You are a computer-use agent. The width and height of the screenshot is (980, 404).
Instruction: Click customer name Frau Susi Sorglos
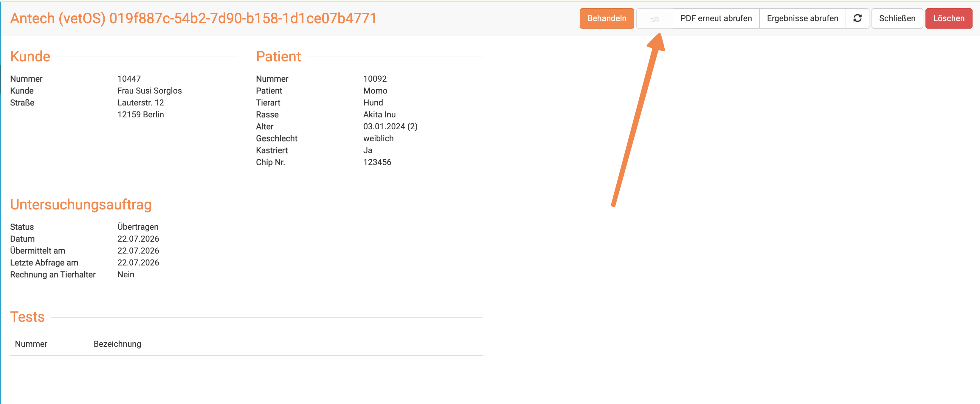coord(150,91)
